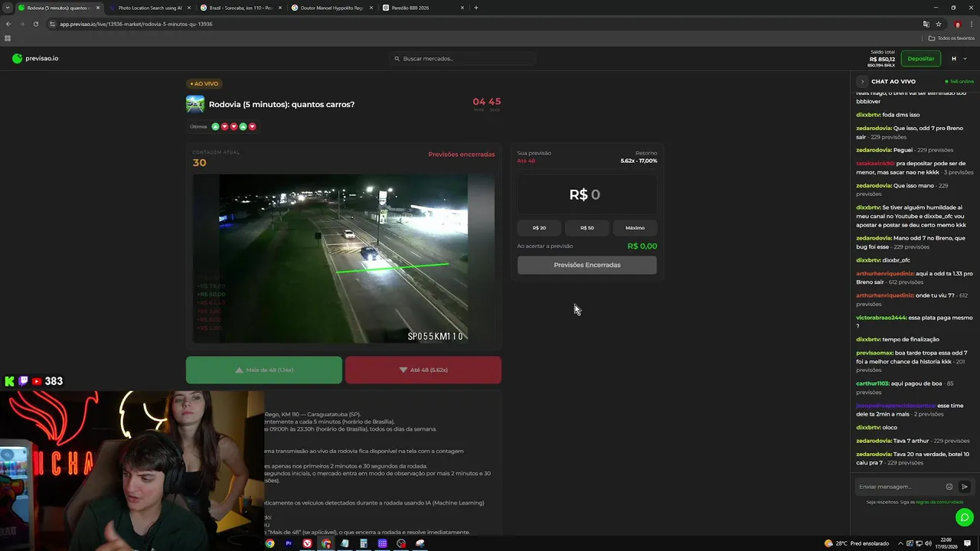This screenshot has width=980, height=551.
Task: Click the weather 28°C widget in taskbar
Action: coord(857,543)
